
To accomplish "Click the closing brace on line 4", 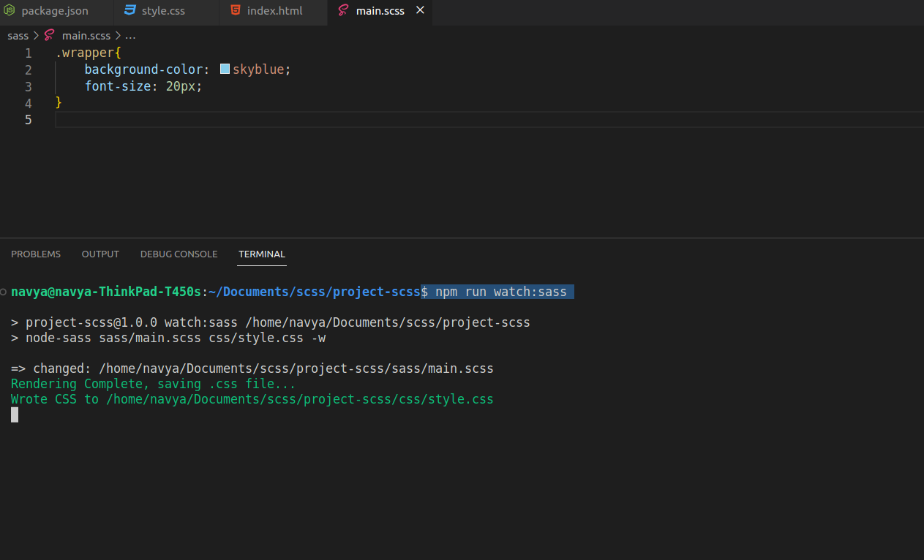I will [59, 103].
